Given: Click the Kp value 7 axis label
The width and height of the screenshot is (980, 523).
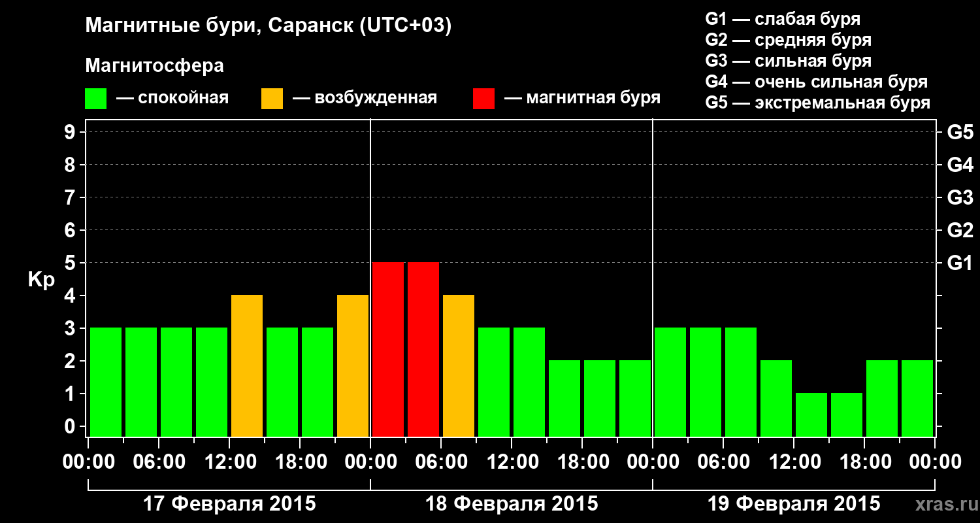Looking at the screenshot, I should pyautogui.click(x=71, y=197).
